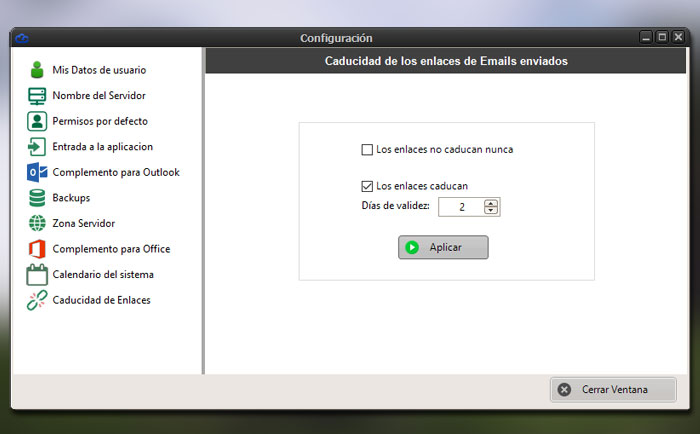Click the green database icon for Backups
This screenshot has height=434, width=700.
(x=37, y=198)
